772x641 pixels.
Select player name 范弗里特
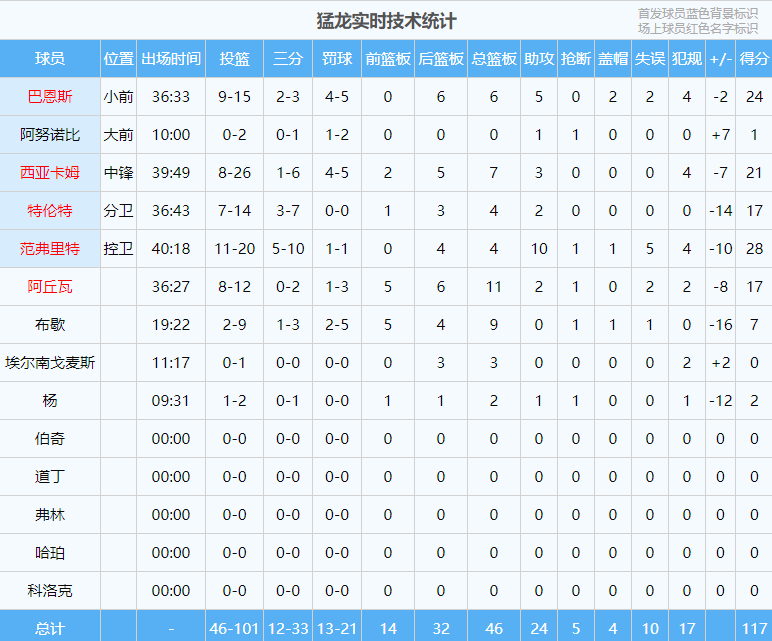[x=50, y=248]
